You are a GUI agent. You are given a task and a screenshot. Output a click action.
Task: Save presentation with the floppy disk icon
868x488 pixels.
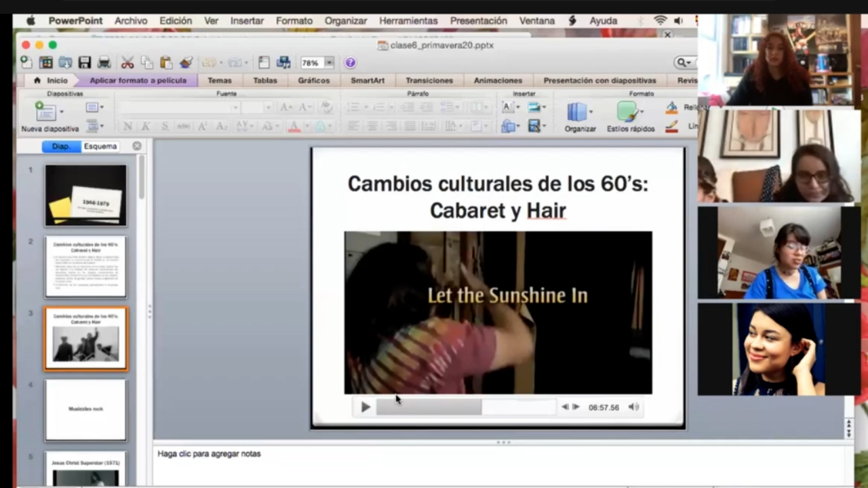[x=85, y=62]
